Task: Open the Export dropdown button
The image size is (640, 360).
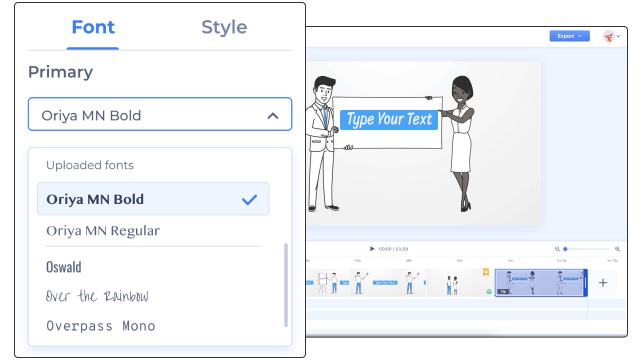Action: (569, 36)
